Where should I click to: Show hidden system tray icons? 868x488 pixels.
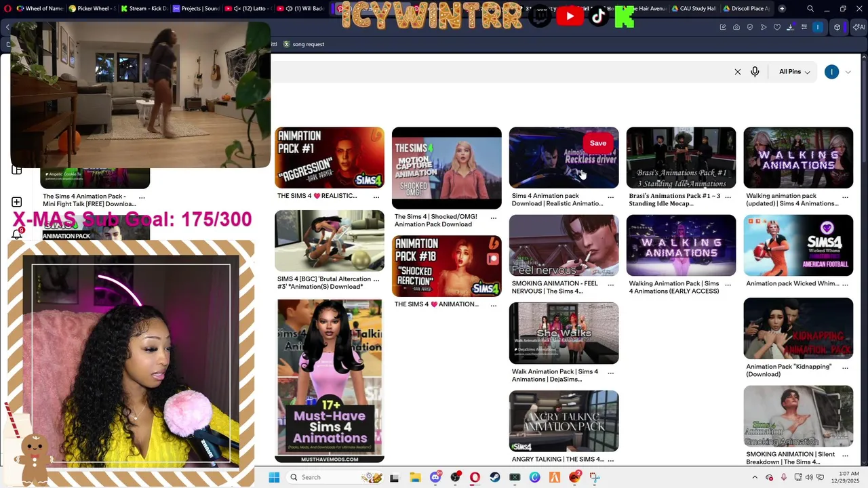755,477
